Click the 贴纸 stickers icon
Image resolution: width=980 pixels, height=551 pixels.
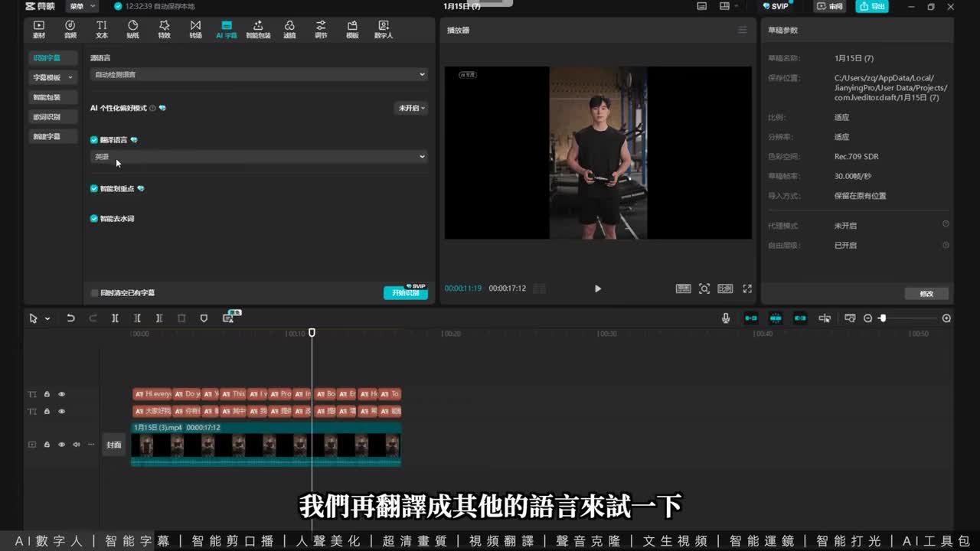(x=132, y=29)
